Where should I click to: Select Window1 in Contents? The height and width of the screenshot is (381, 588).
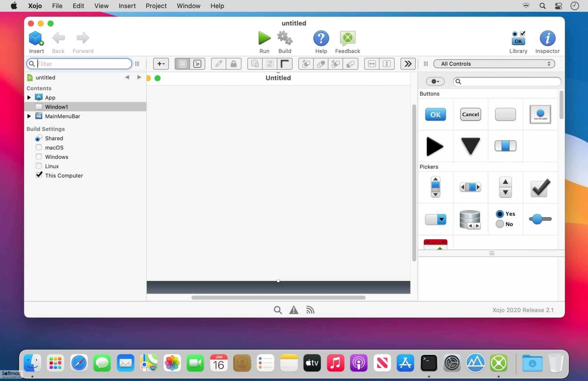85,107
